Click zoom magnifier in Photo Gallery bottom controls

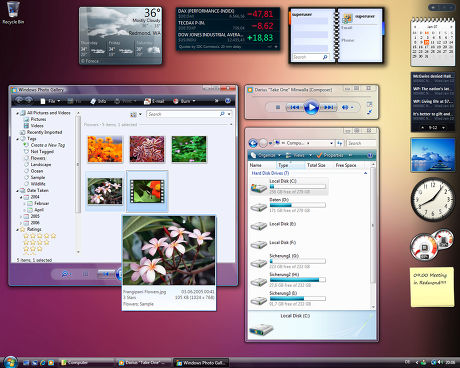coord(65,274)
